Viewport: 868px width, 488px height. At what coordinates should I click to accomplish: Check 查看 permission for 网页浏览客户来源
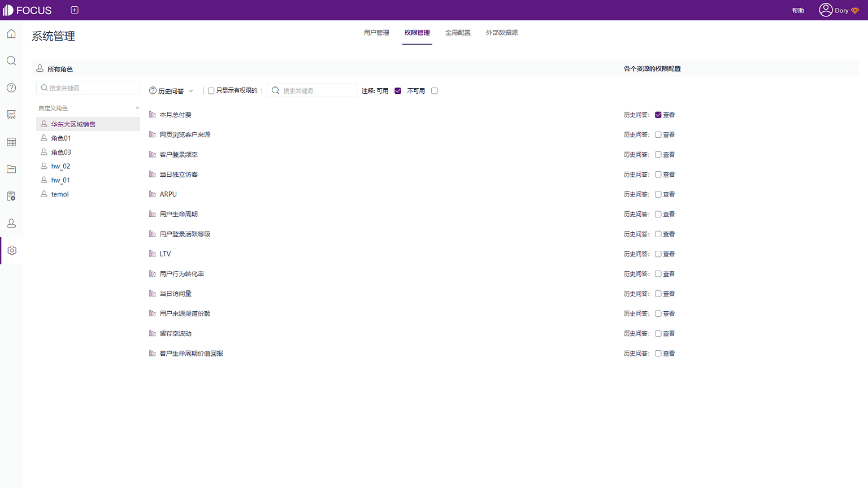tap(658, 135)
